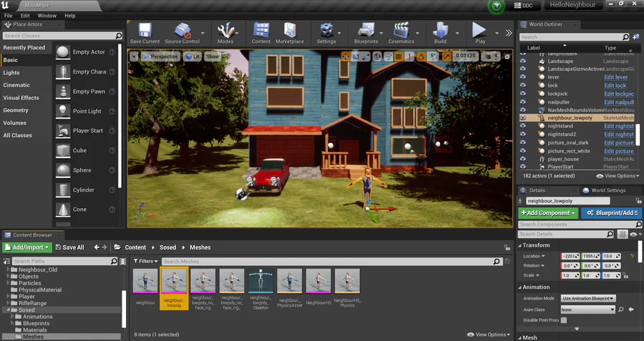Select the Empty Pawn item
644x341 pixels.
85,92
